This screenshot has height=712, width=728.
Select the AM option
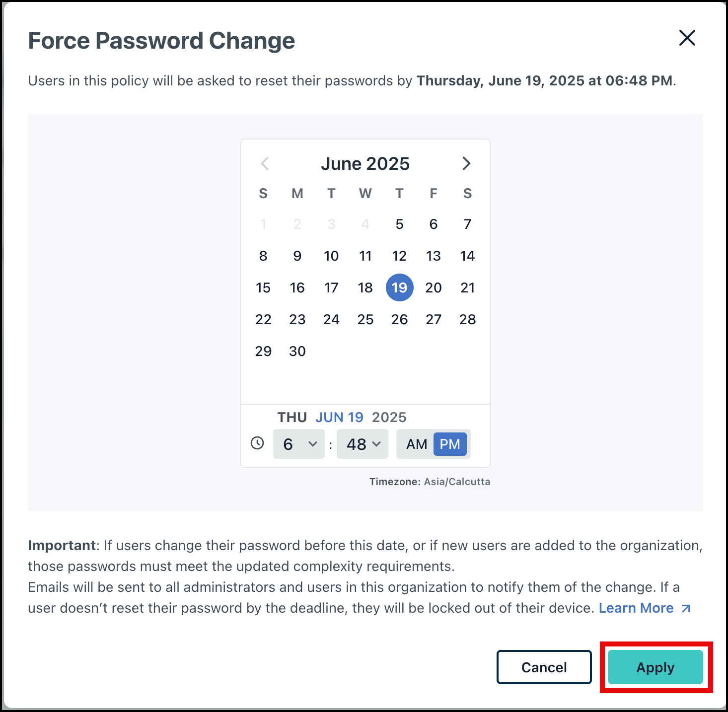click(x=417, y=444)
